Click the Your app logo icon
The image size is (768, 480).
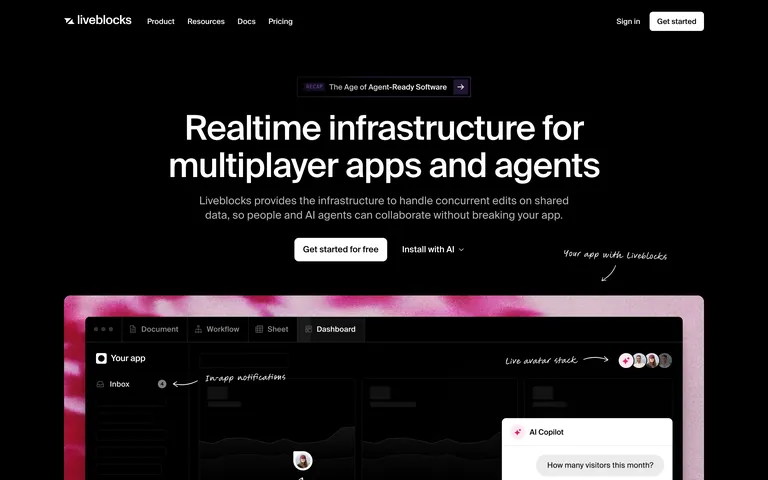coord(101,359)
